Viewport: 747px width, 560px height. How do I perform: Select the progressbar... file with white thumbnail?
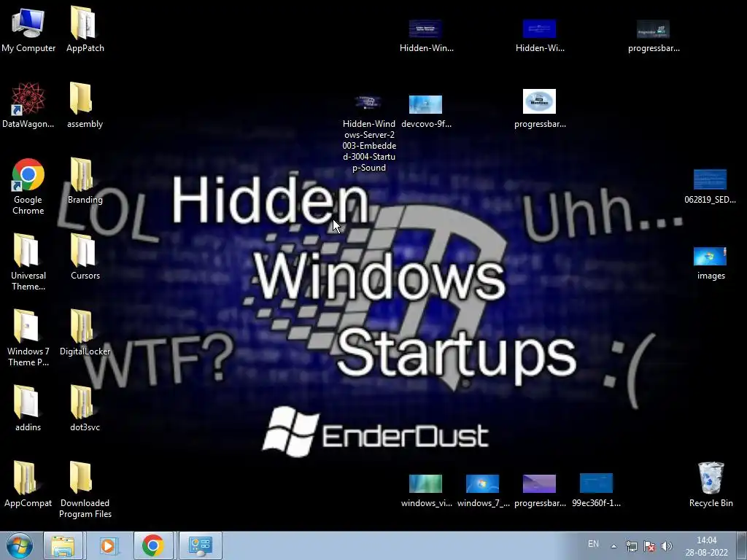[540, 109]
